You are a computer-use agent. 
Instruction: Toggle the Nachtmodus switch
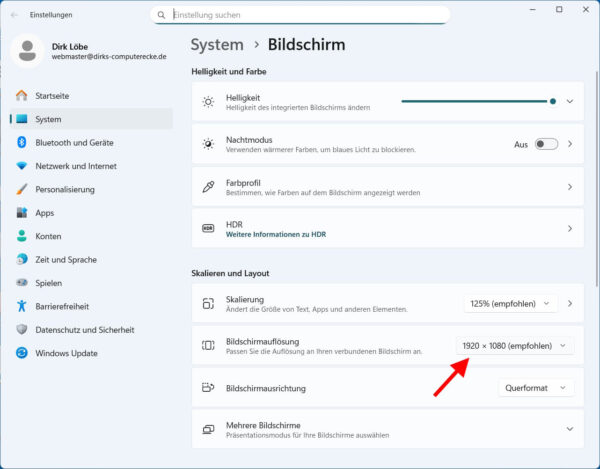[546, 144]
